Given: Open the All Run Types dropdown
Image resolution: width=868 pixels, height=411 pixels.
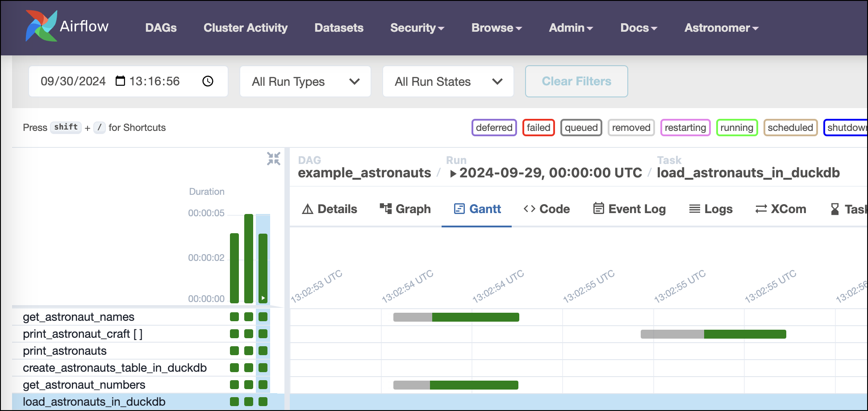Looking at the screenshot, I should pyautogui.click(x=305, y=81).
